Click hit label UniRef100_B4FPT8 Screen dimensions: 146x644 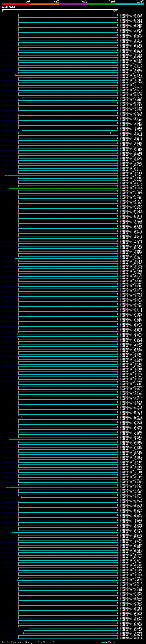131,85
